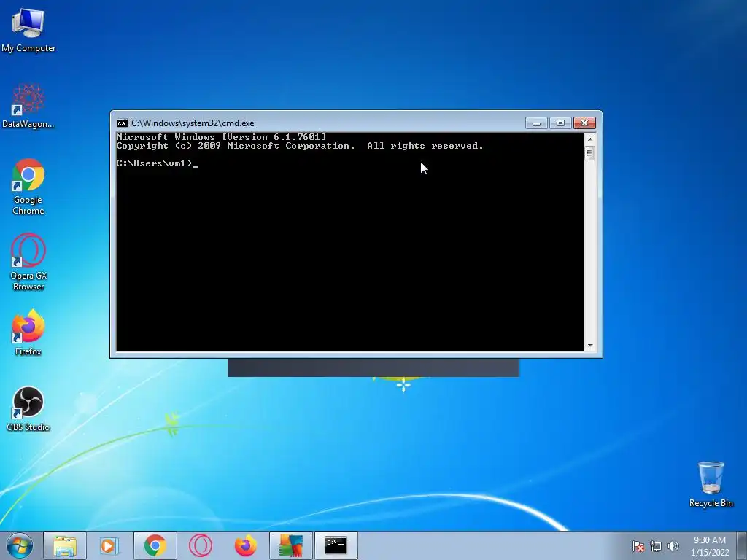Open cmd.exe system menu icon in title bar
Viewport: 747px width, 560px height.
tap(123, 123)
